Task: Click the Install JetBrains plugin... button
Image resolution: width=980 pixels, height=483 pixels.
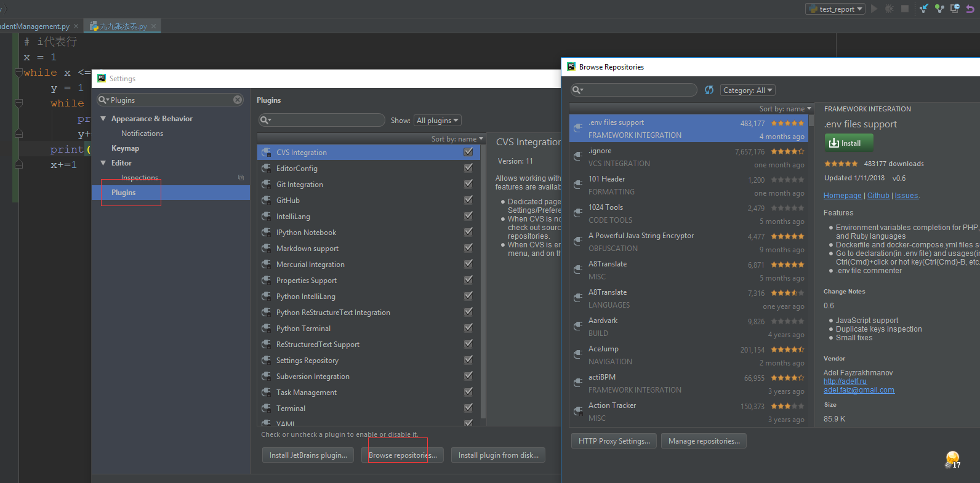Action: pyautogui.click(x=308, y=455)
